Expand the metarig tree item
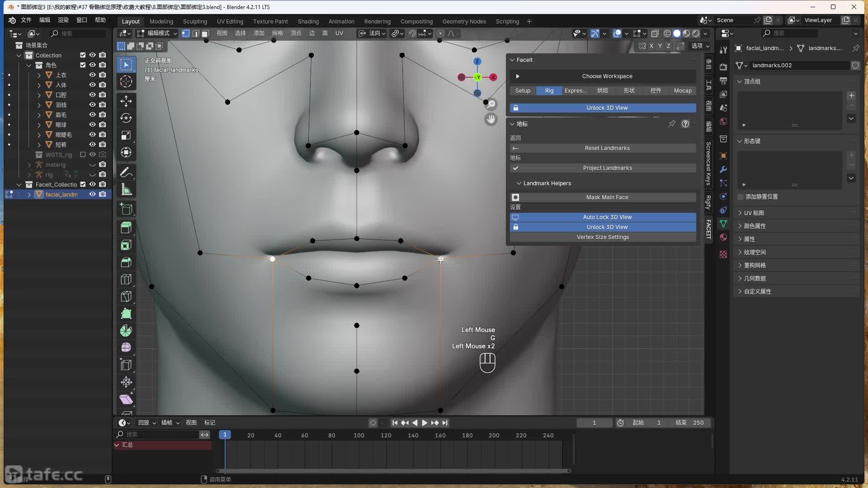 (x=29, y=165)
